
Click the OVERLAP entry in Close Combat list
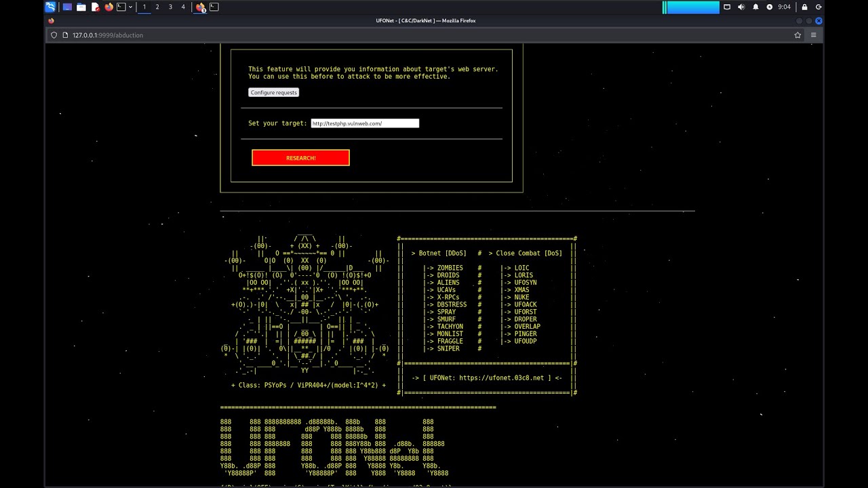click(x=527, y=327)
